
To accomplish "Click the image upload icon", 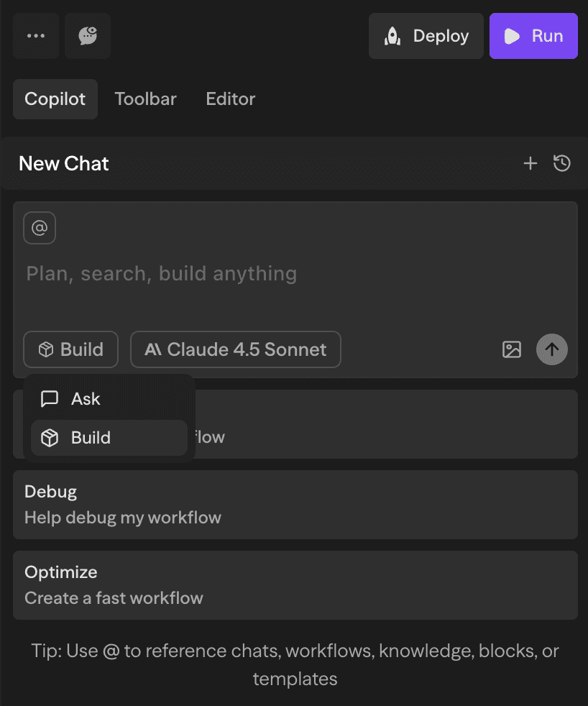I will [x=511, y=350].
